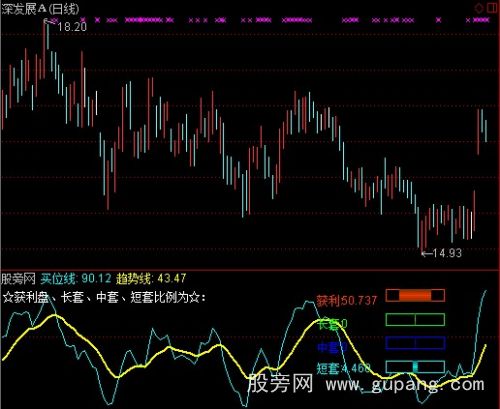Click the 获利50.737 value text
The width and height of the screenshot is (500, 409).
tap(347, 301)
